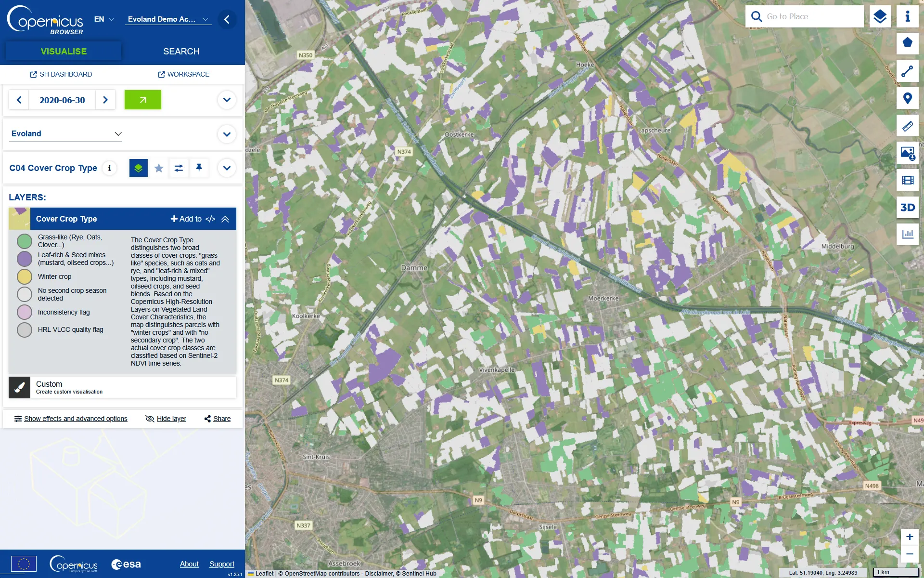Open the EN language dropdown
This screenshot has width=924, height=578.
(x=104, y=19)
